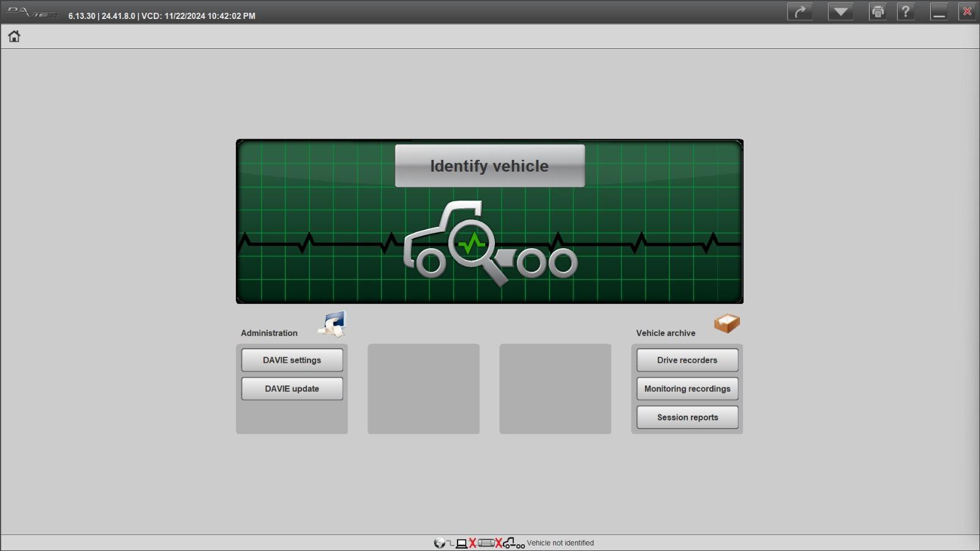Click the VCI adapter status icon

click(x=486, y=543)
